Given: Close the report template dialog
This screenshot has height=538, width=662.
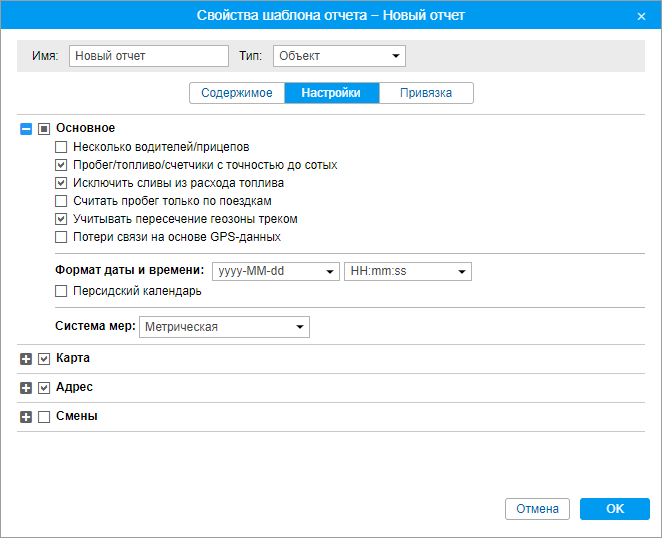Looking at the screenshot, I should pos(641,16).
